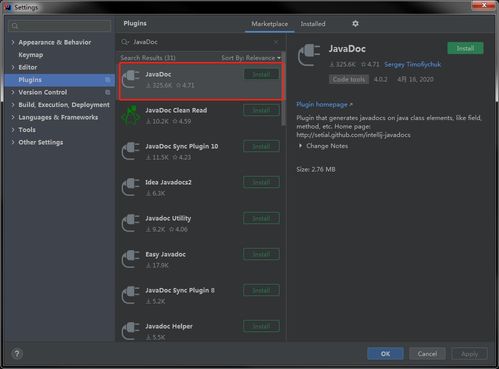Click the Code tools tag
499x369 pixels.
(x=349, y=79)
